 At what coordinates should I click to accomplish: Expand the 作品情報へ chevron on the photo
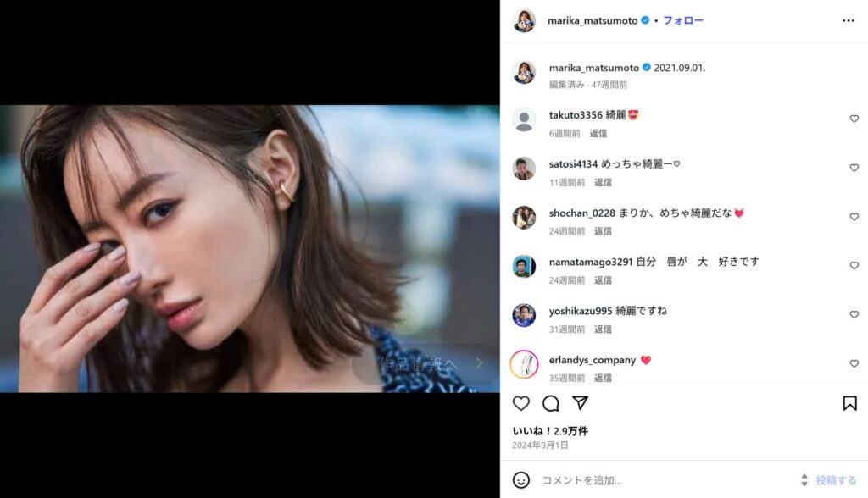point(479,363)
